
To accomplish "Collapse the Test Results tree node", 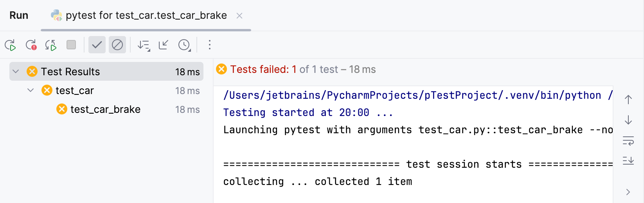I will (16, 71).
